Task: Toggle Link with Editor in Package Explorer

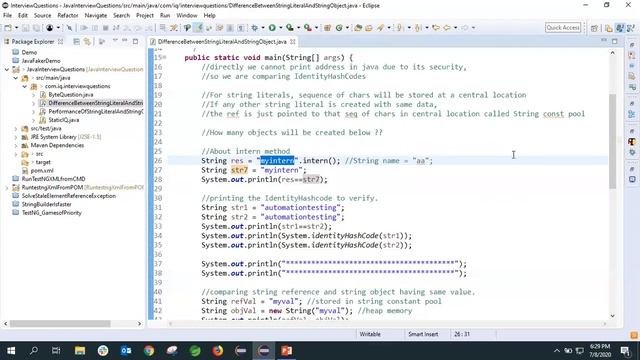Action: coord(87,41)
